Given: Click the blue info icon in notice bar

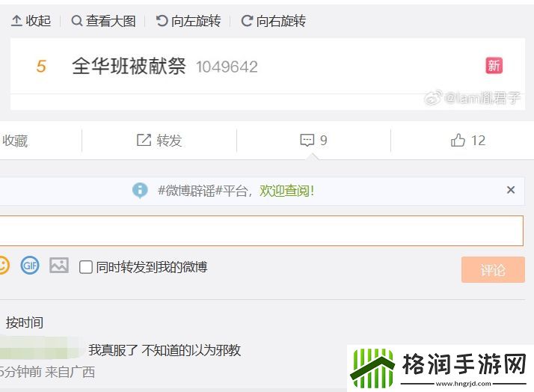Looking at the screenshot, I should point(140,190).
